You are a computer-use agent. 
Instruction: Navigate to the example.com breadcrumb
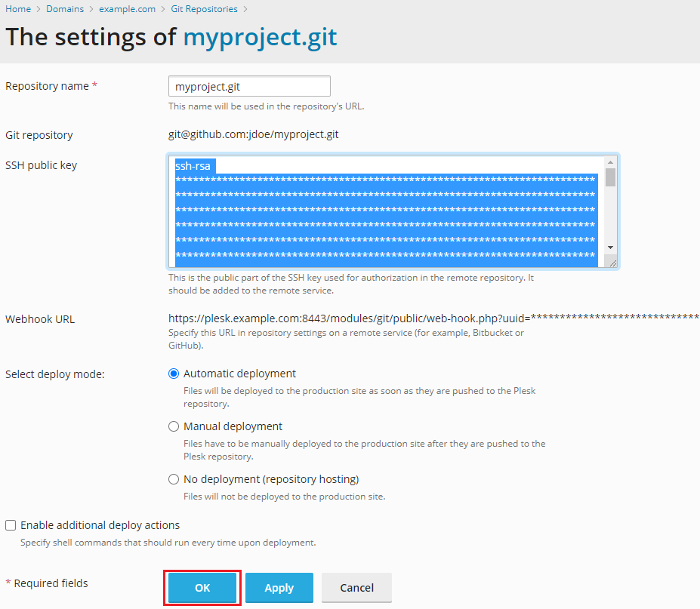coord(127,9)
